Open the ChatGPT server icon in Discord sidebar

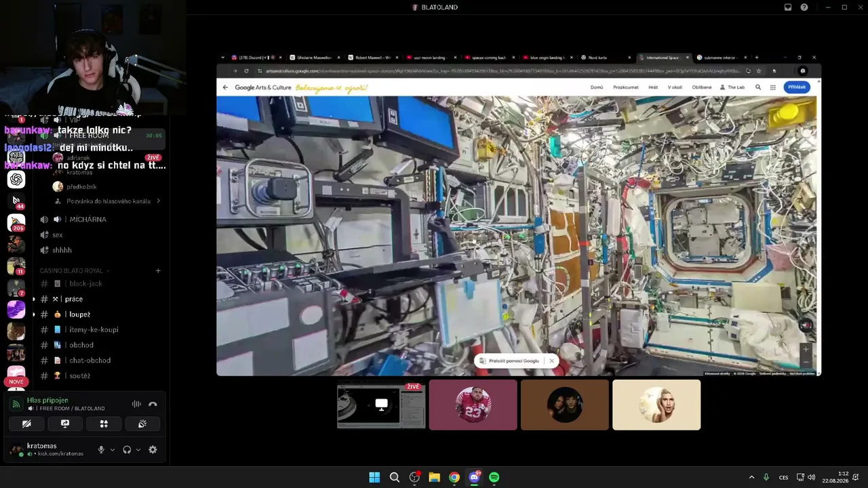tap(16, 179)
